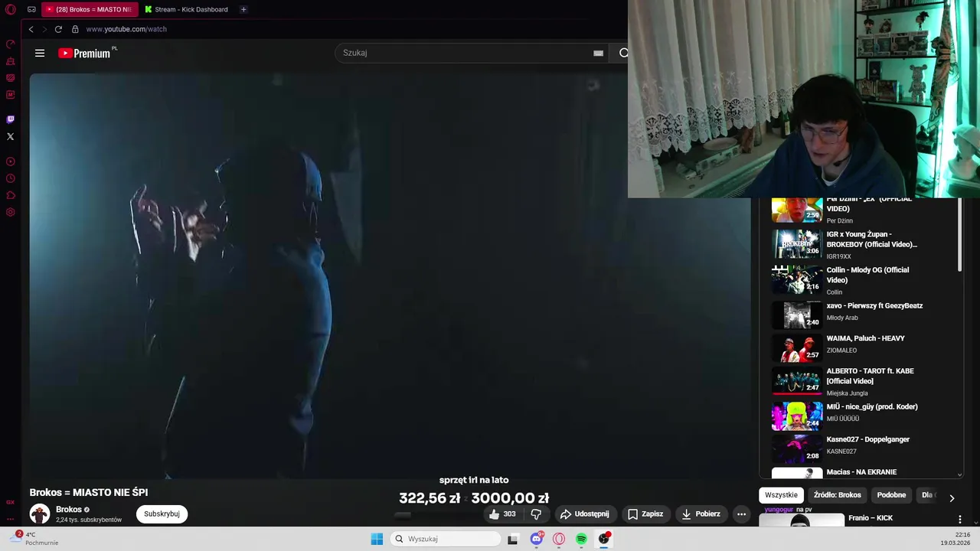980x551 pixels.
Task: Open the Player icon in Opera sidebar
Action: tap(11, 161)
